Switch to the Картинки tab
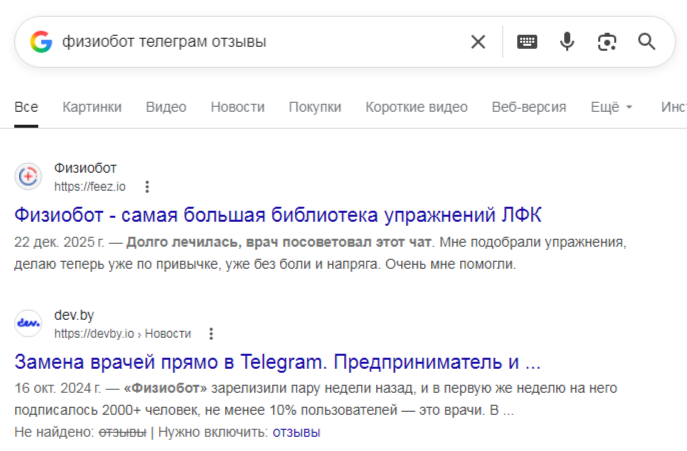The image size is (687, 451). 92,107
